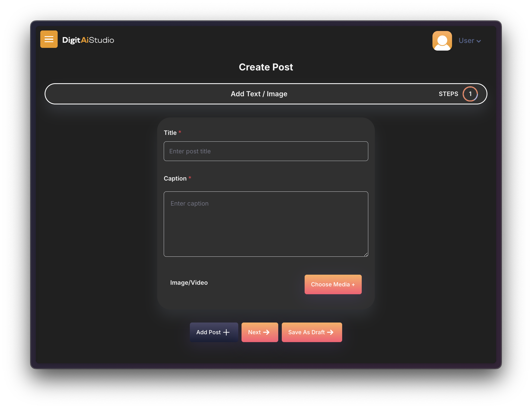Click the user avatar icon

442,41
